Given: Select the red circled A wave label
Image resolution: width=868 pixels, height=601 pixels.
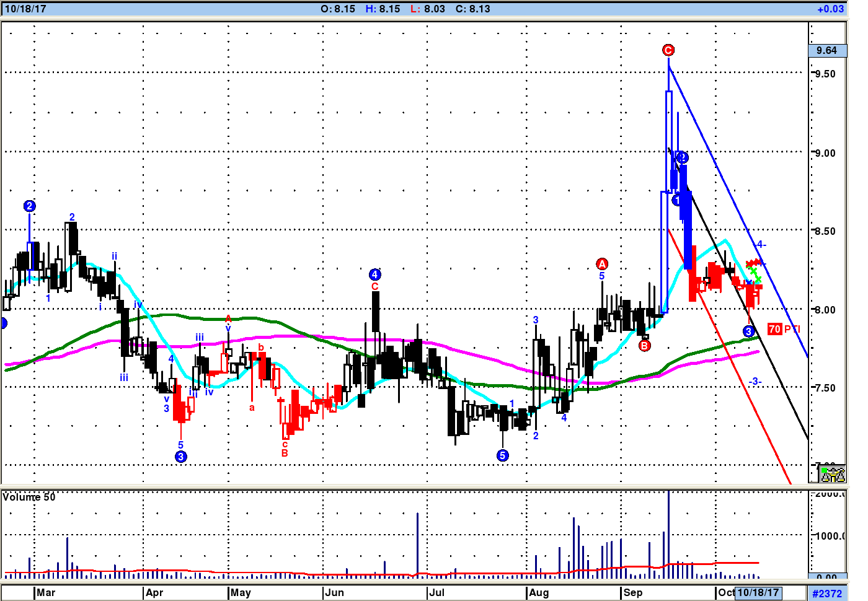Looking at the screenshot, I should point(602,264).
